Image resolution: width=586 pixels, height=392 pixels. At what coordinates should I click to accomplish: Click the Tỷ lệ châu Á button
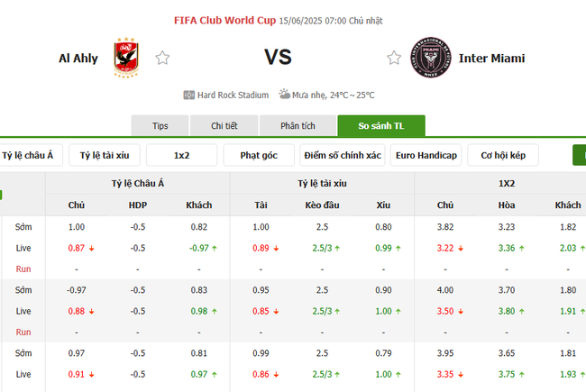click(x=28, y=155)
